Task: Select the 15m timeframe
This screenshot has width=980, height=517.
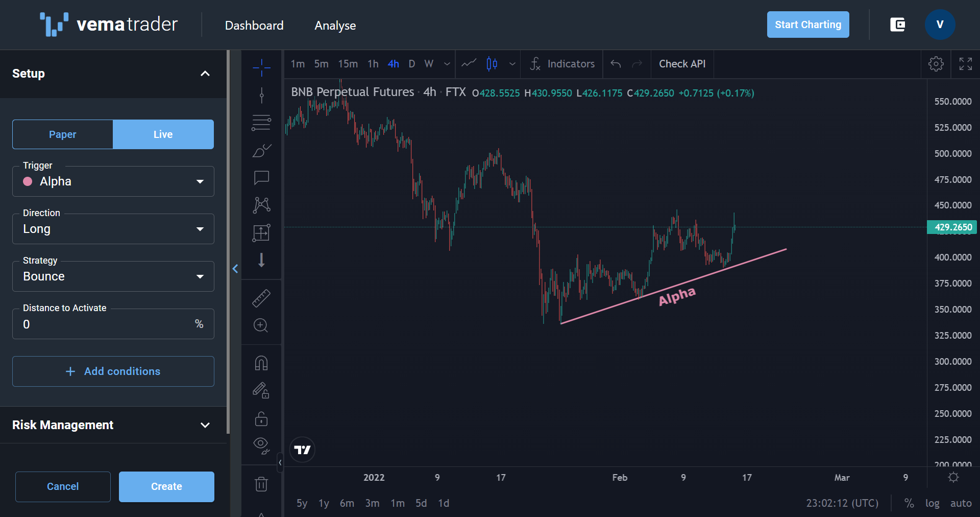Action: point(348,64)
